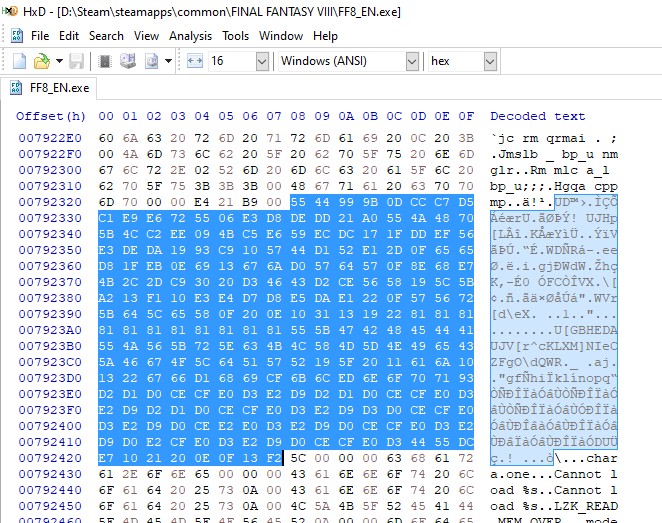662x523 pixels.
Task: Open the hex offset base dropdown
Action: (490, 62)
